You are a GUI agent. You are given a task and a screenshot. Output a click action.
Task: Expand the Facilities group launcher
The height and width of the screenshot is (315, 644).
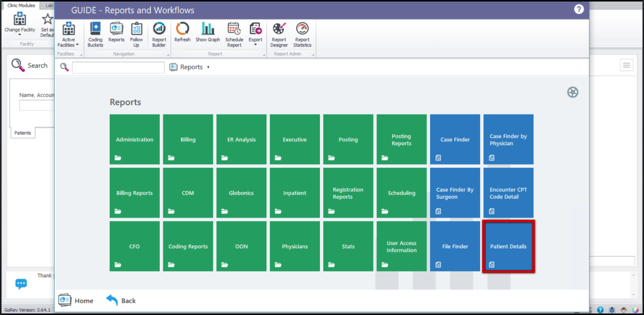[80, 55]
